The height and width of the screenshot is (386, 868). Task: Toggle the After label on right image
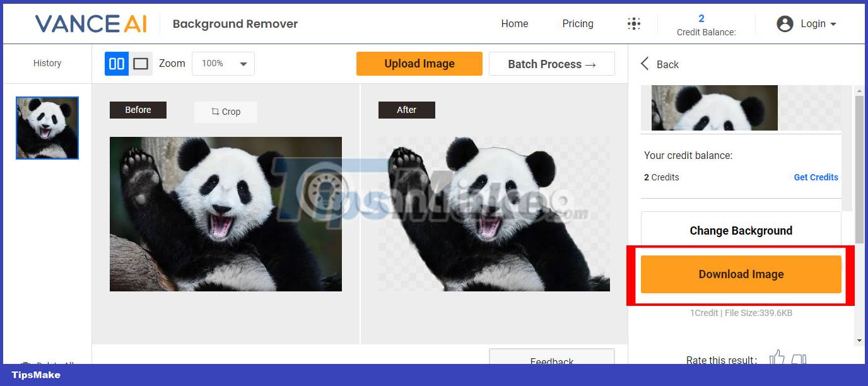[406, 110]
